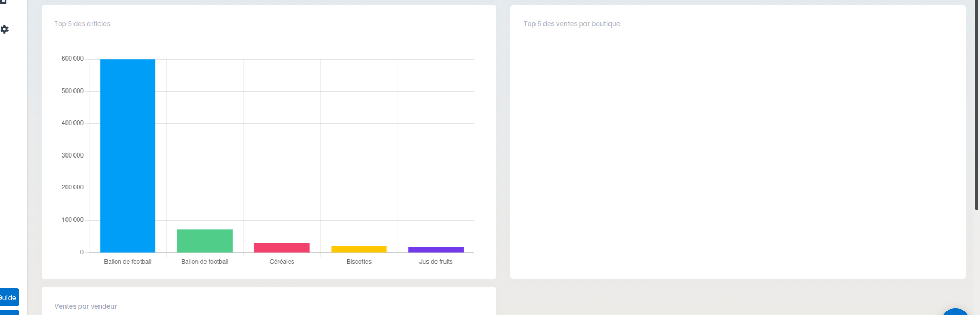Click the purple Jus de fruits bar
The height and width of the screenshot is (315, 980).
click(x=436, y=250)
